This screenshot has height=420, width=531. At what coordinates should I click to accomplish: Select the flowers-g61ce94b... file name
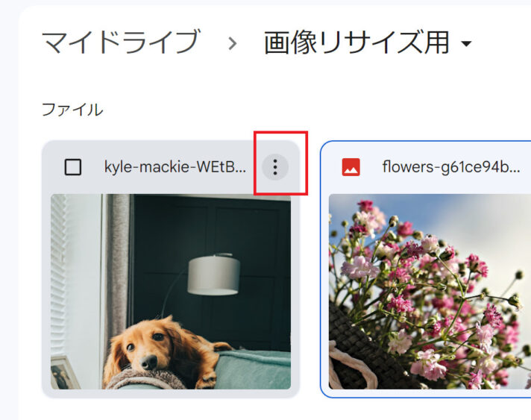(x=451, y=167)
